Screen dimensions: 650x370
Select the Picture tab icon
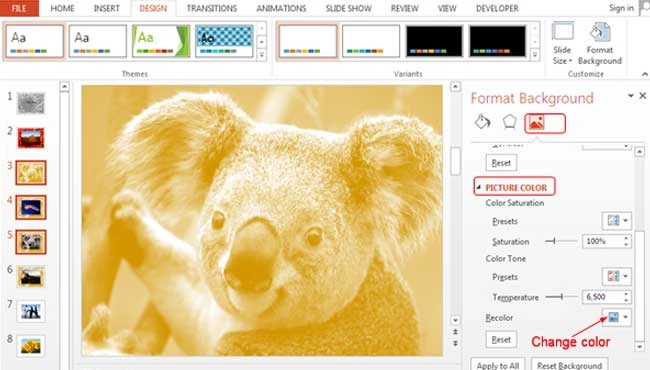[x=536, y=123]
